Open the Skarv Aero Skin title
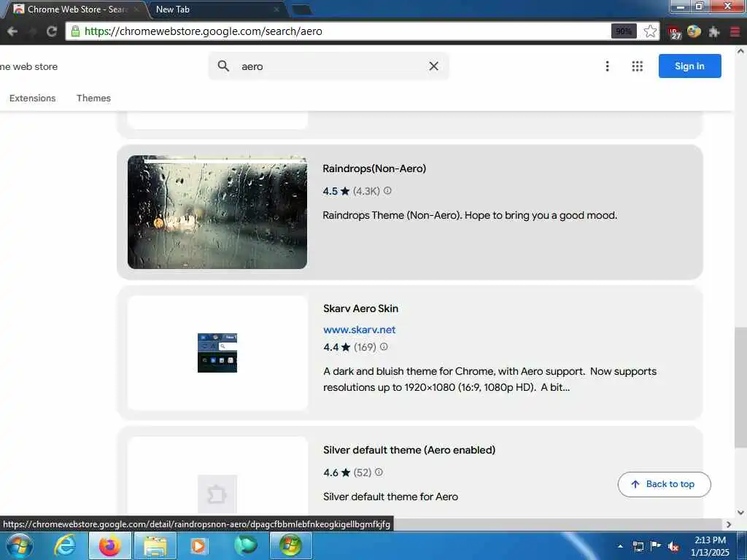 pos(360,308)
